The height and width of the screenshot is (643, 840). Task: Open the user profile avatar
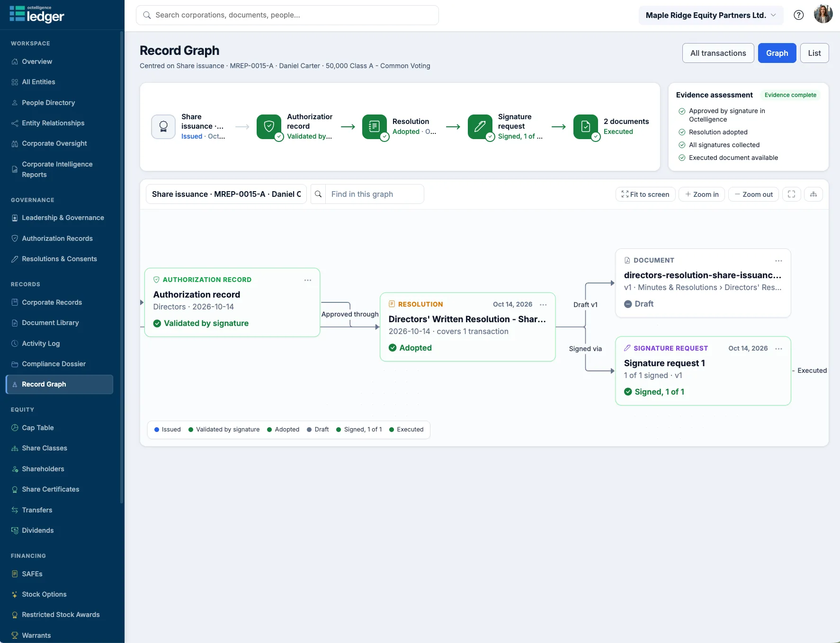[823, 14]
